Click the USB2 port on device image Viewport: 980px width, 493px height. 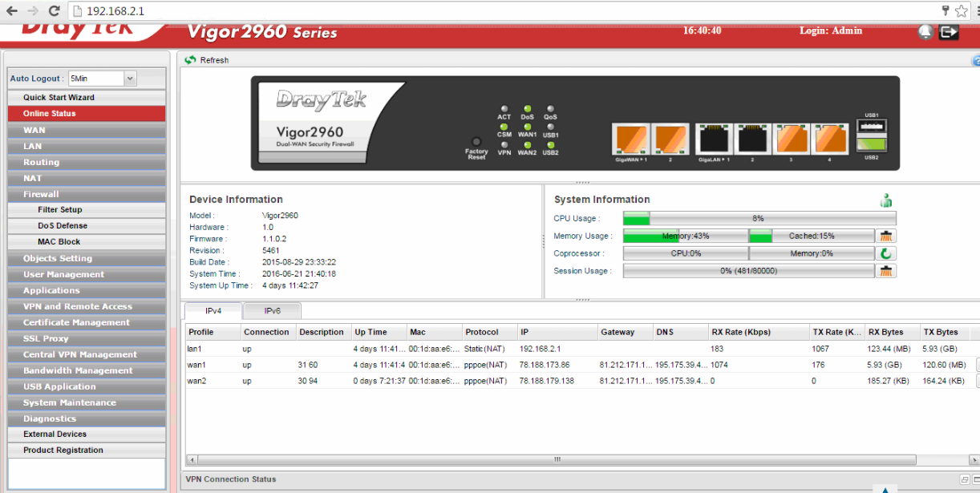tap(872, 144)
